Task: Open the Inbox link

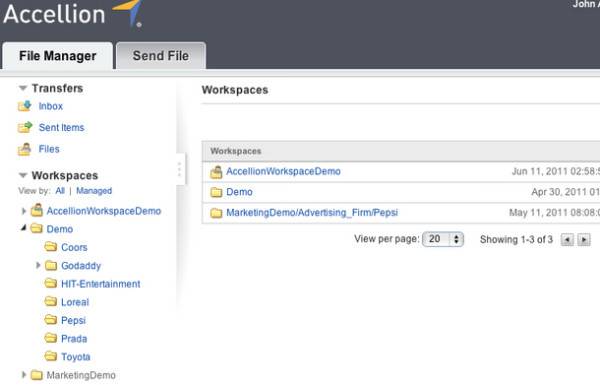Action: pyautogui.click(x=51, y=106)
